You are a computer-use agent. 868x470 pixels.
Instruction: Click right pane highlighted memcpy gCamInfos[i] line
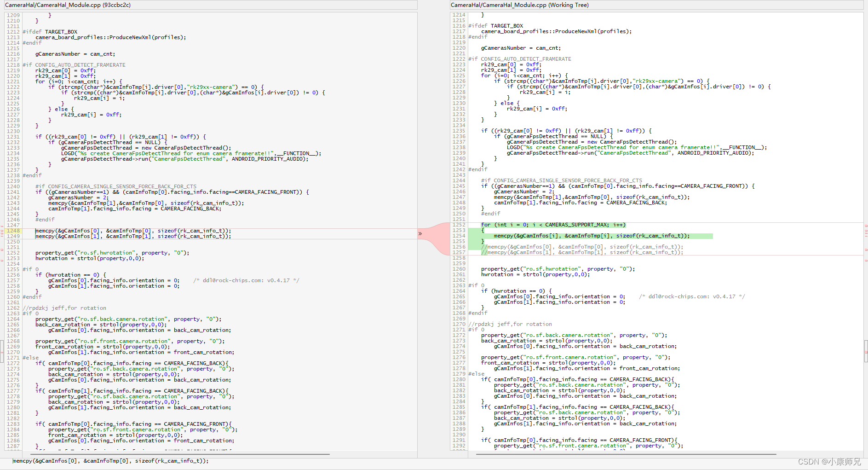point(592,236)
